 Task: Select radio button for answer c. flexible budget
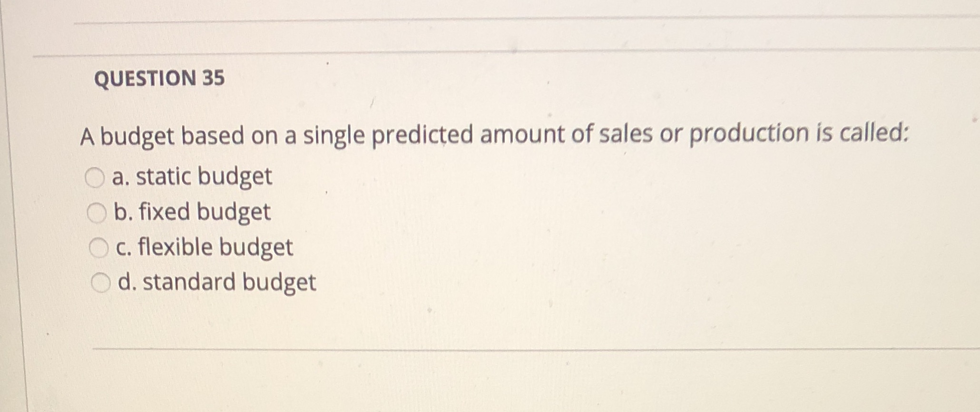click(x=98, y=248)
